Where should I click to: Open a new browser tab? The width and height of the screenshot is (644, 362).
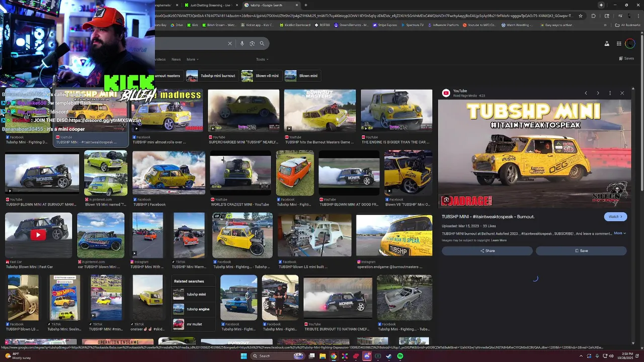pos(306,5)
